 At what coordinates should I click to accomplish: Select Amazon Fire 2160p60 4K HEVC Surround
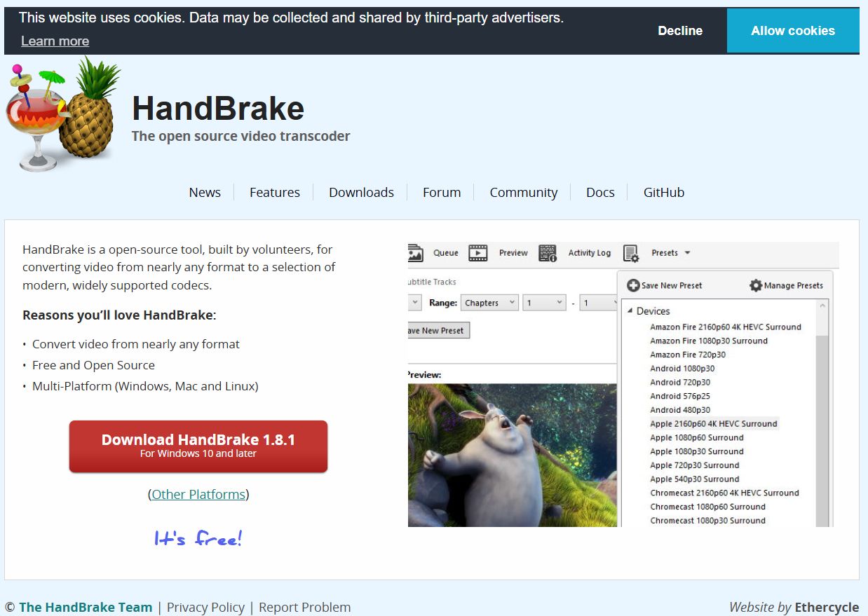726,327
